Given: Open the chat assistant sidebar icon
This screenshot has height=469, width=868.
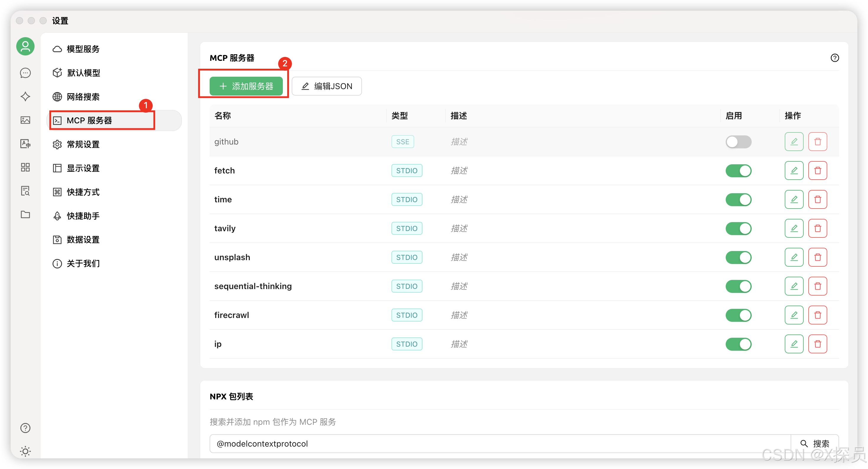Looking at the screenshot, I should (25, 73).
